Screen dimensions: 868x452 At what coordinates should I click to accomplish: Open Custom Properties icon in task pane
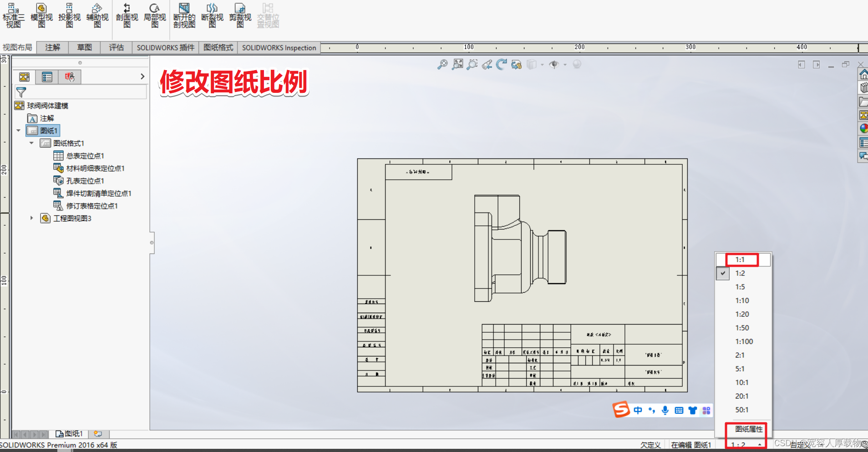coord(863,142)
